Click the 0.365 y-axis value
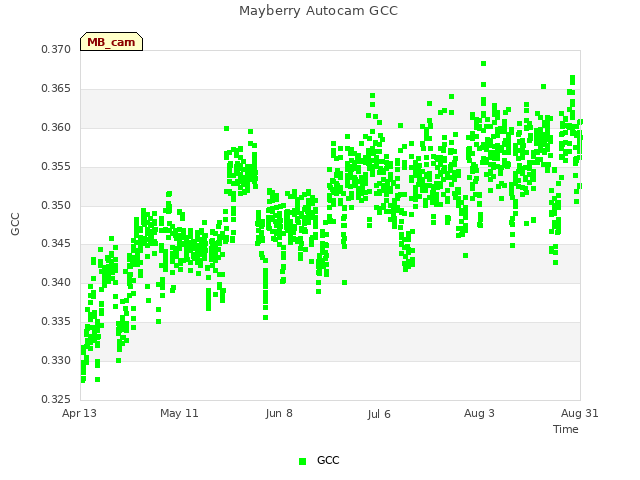This screenshot has width=640, height=480. pyautogui.click(x=56, y=89)
